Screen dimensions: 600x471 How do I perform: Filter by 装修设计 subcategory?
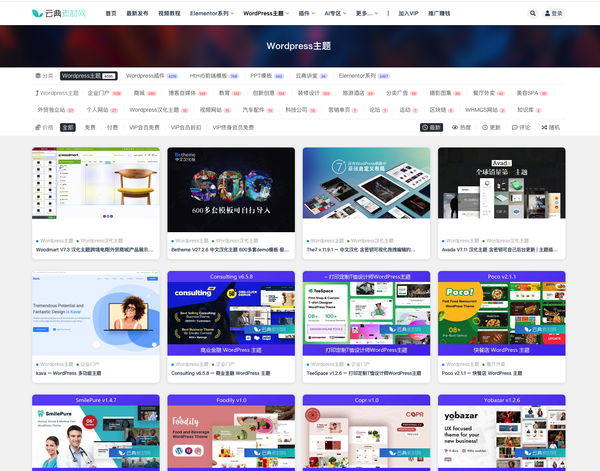[x=314, y=93]
